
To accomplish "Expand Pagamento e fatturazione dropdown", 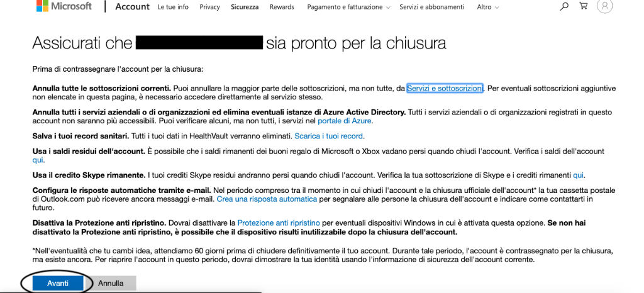I will tap(348, 7).
